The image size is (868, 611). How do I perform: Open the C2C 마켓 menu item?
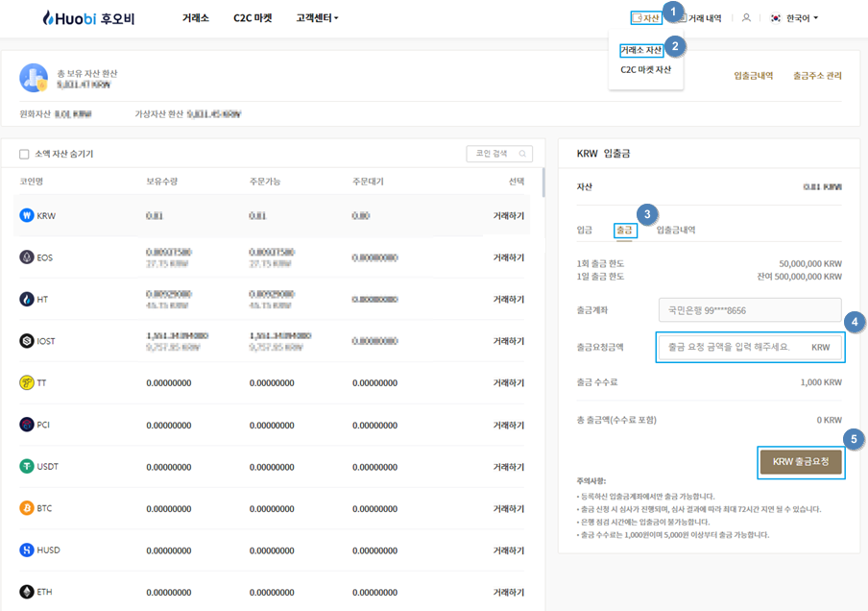[253, 17]
